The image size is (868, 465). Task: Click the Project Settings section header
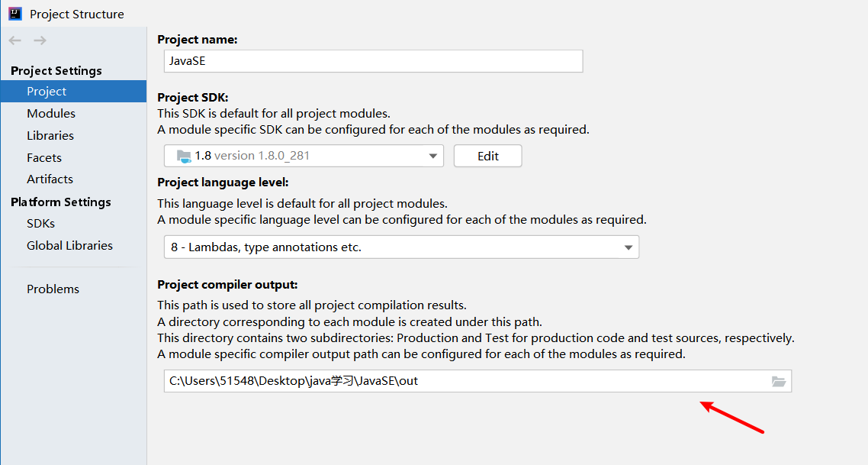[x=56, y=71]
